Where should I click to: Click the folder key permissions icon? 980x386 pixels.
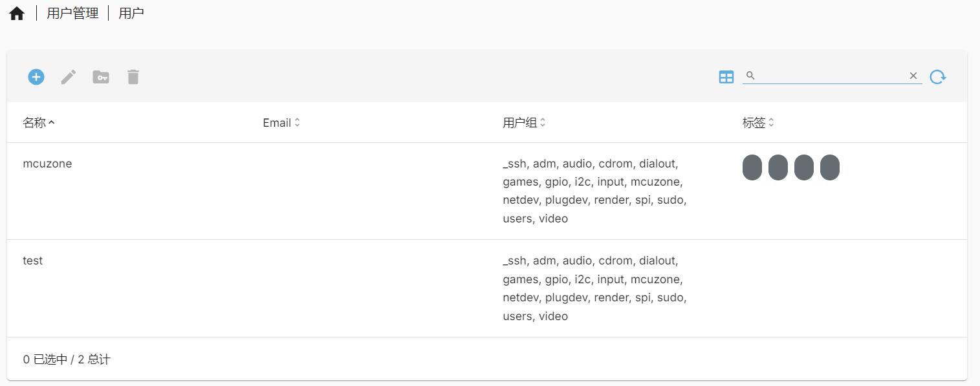101,77
